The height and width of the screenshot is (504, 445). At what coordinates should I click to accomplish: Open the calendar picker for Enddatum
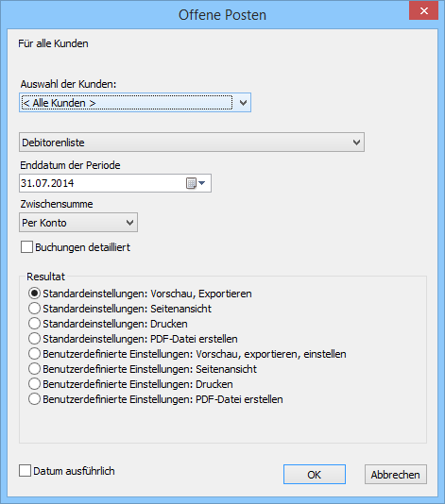click(196, 183)
